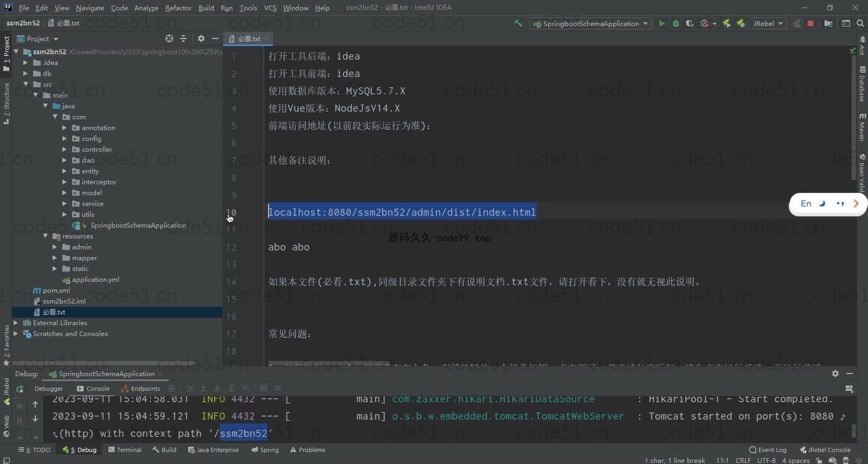Image resolution: width=868 pixels, height=464 pixels.
Task: Hide the Project tool window
Action: pyautogui.click(x=215, y=38)
